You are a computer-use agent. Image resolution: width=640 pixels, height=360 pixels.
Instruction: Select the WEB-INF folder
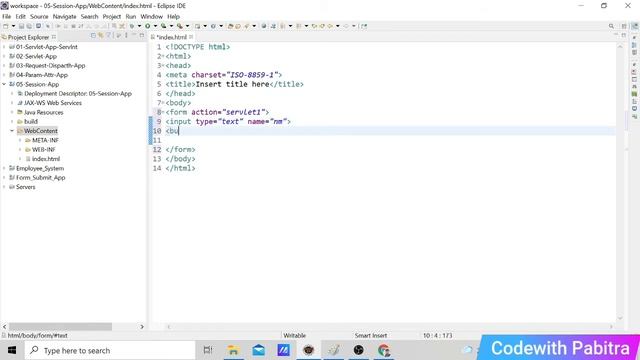coord(44,149)
